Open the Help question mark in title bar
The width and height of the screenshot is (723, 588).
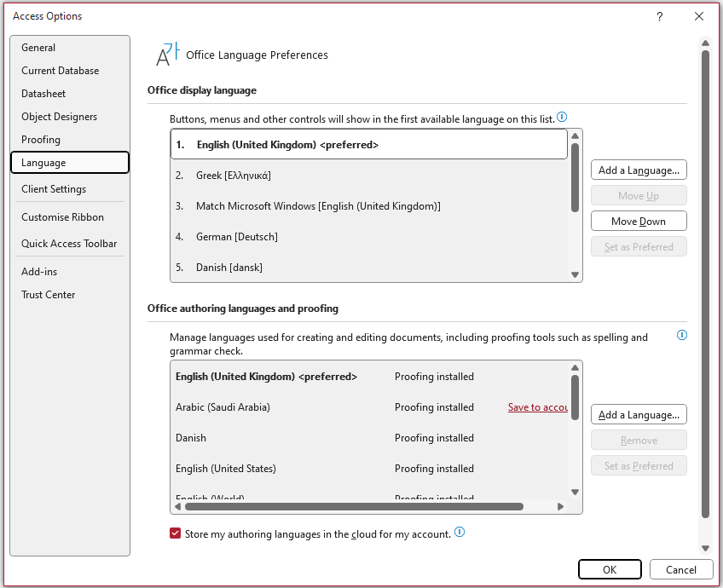pyautogui.click(x=659, y=16)
